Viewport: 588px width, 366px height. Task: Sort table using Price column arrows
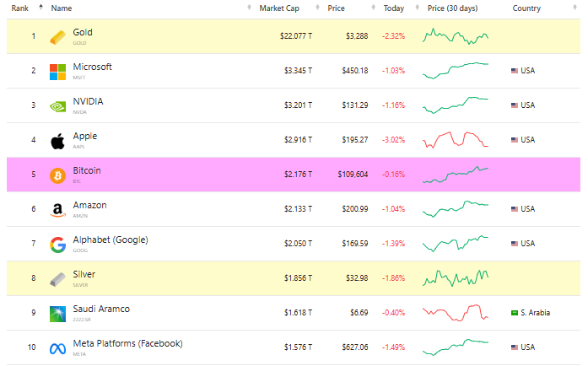(x=373, y=7)
